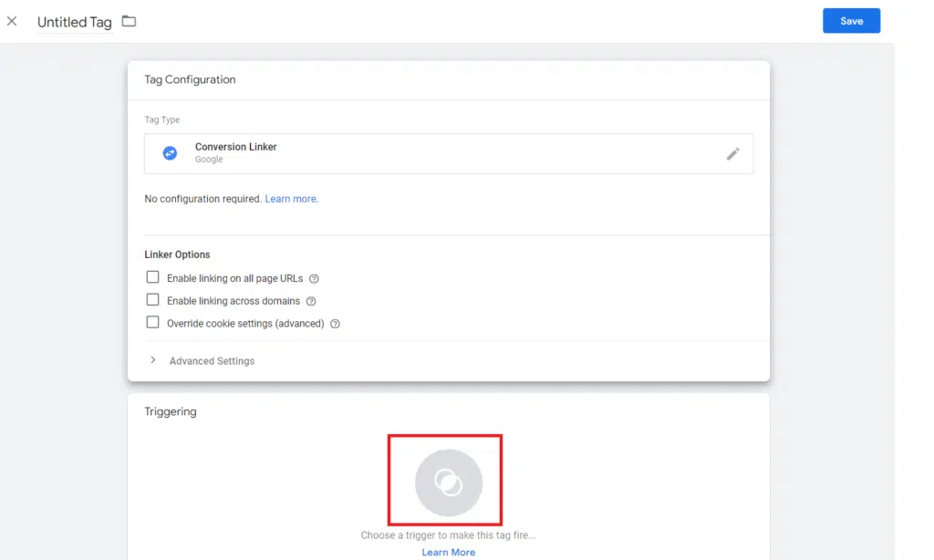Click the blue Conversion Linker icon
The height and width of the screenshot is (560, 934).
[170, 153]
